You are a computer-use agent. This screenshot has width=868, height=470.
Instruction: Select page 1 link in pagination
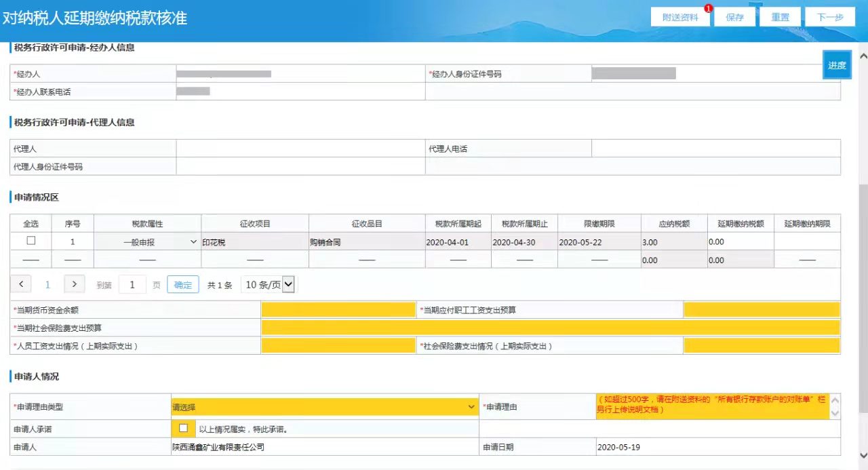47,283
